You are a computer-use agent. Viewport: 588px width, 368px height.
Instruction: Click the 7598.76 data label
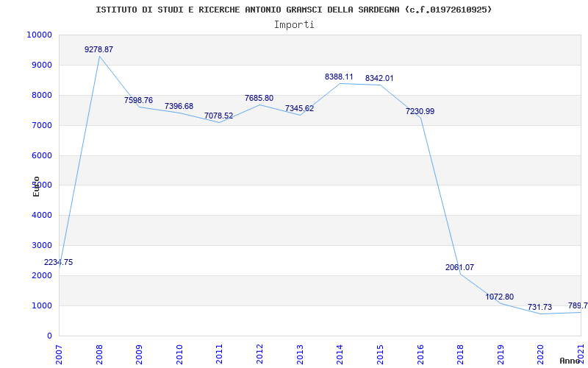pyautogui.click(x=139, y=100)
